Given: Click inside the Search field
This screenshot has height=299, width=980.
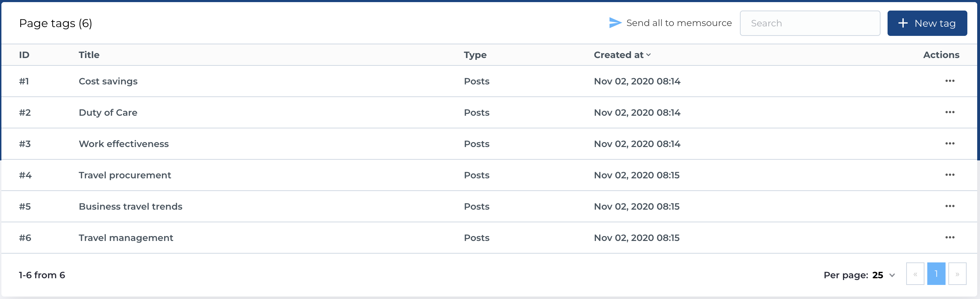Looking at the screenshot, I should [x=810, y=23].
